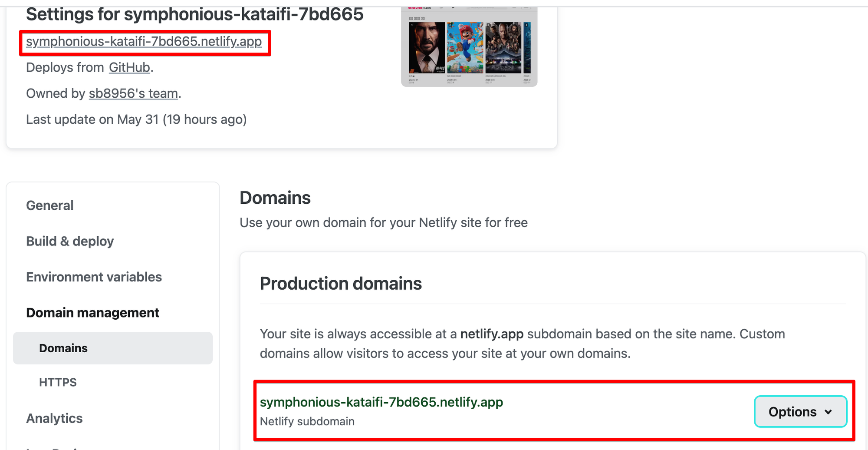Click the Super Mario poster in preview
The image size is (868, 450).
465,48
